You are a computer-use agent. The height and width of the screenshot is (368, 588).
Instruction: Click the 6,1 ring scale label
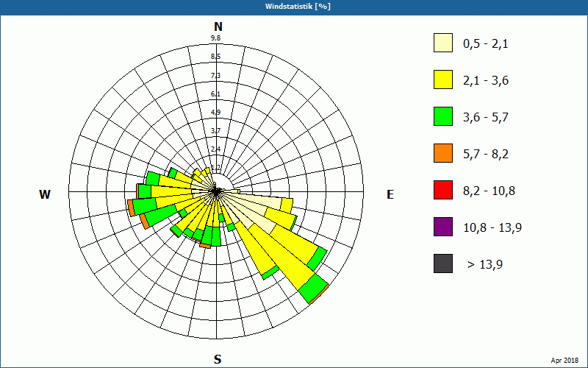click(215, 94)
